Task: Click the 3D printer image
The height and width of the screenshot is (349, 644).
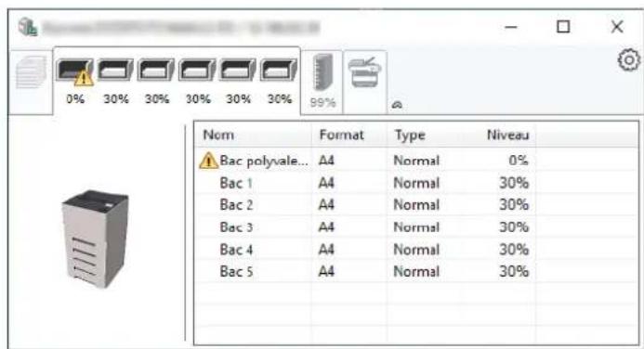Action: pos(96,239)
